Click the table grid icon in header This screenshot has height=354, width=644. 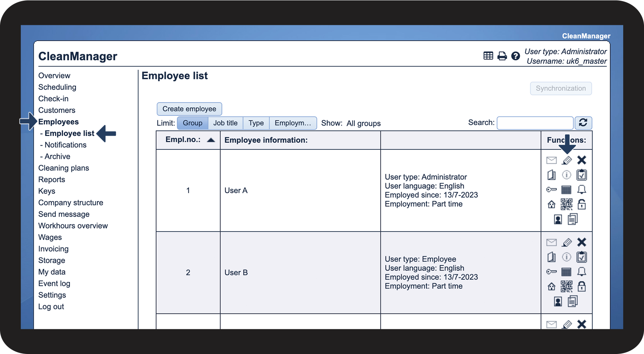click(x=488, y=56)
